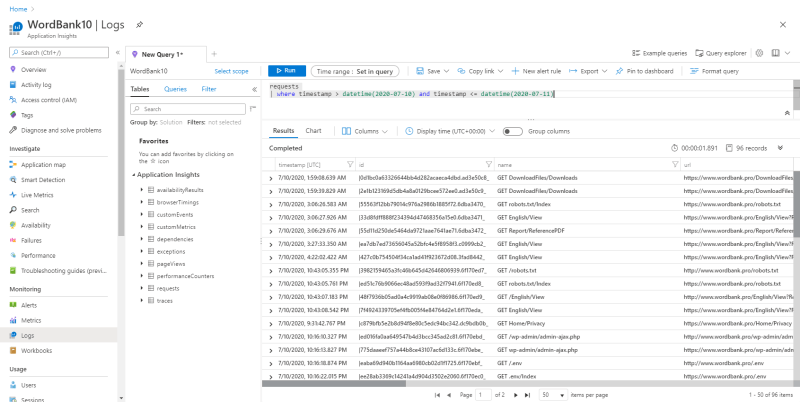Image resolution: width=800 pixels, height=402 pixels.
Task: Click the Copy link button
Action: coord(480,71)
